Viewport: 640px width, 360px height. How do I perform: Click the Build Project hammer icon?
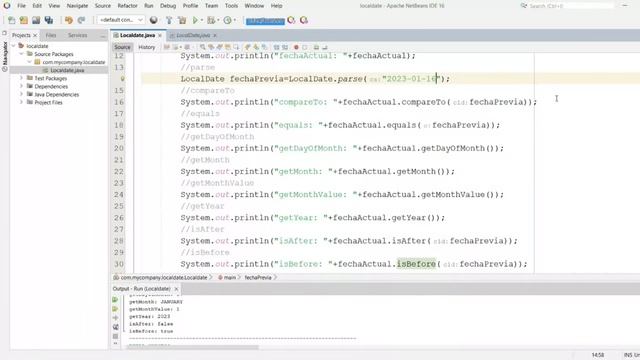(169, 20)
